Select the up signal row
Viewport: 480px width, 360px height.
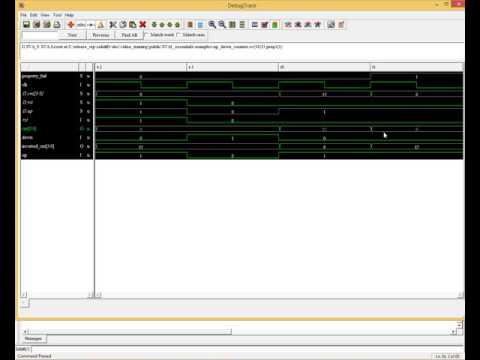click(x=57, y=155)
